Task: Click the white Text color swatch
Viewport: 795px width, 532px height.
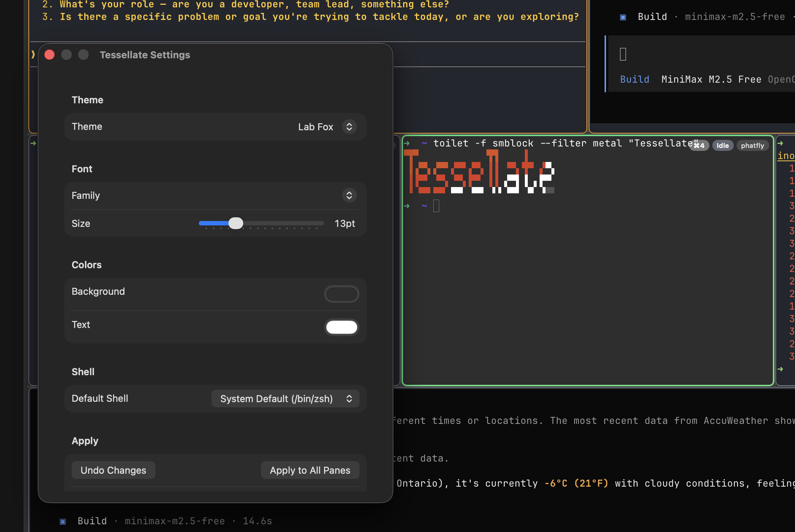Action: [341, 327]
